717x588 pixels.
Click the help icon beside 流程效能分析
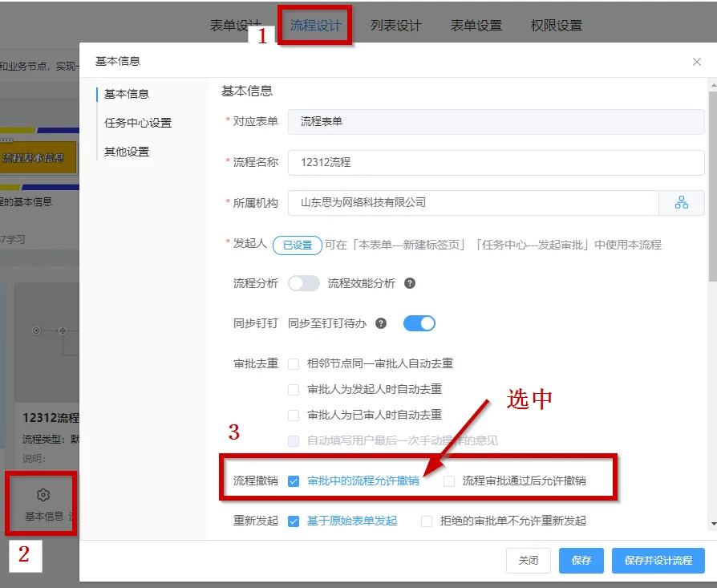tap(410, 283)
